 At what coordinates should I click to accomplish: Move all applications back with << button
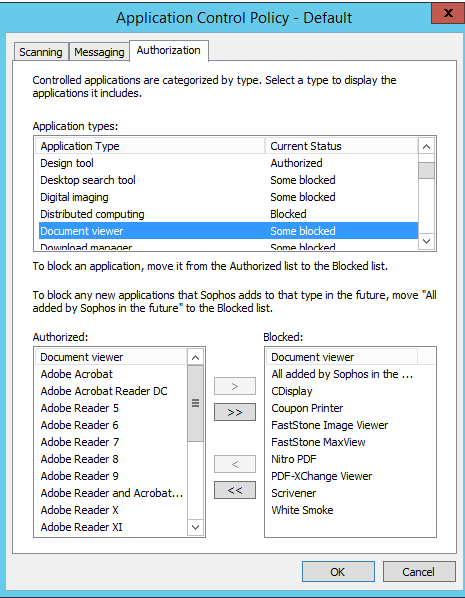(x=235, y=490)
